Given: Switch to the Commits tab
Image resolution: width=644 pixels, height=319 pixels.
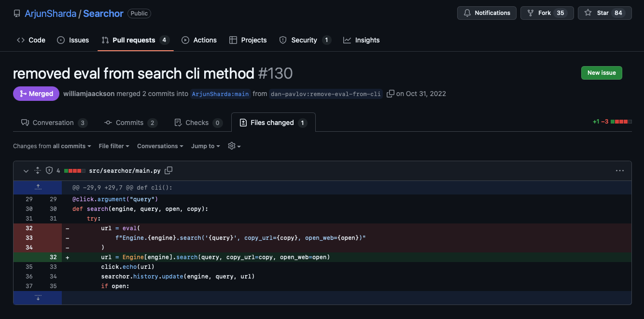Looking at the screenshot, I should pyautogui.click(x=130, y=123).
